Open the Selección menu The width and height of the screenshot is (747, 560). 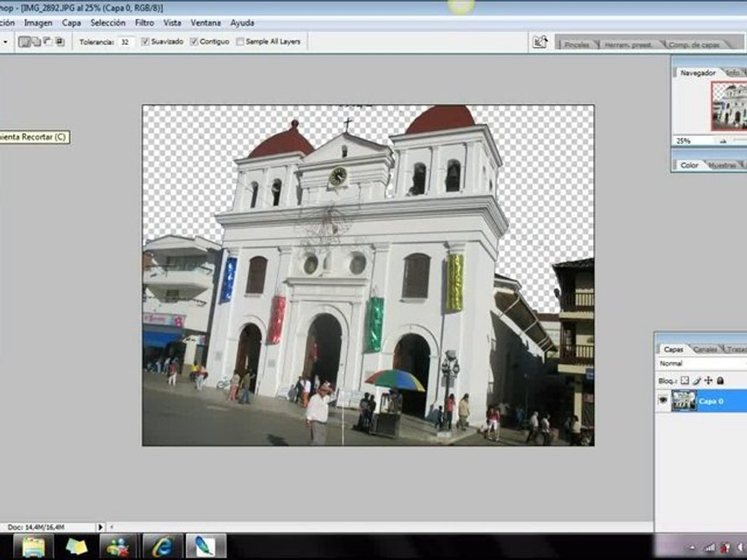108,23
